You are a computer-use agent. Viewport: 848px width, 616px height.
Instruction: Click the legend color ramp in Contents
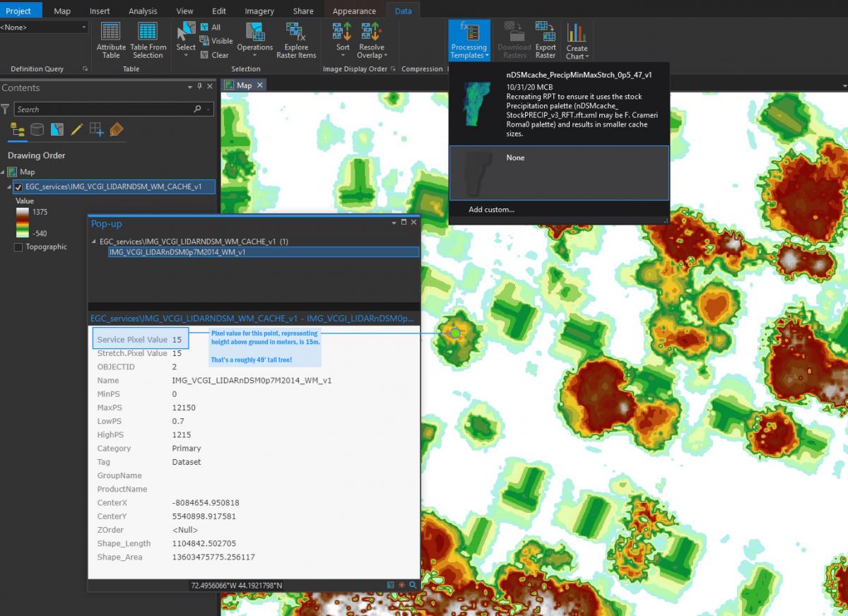pyautogui.click(x=21, y=223)
